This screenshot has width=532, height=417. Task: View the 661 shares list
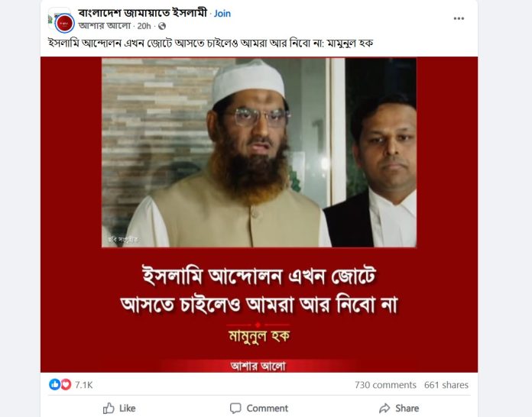(x=446, y=385)
